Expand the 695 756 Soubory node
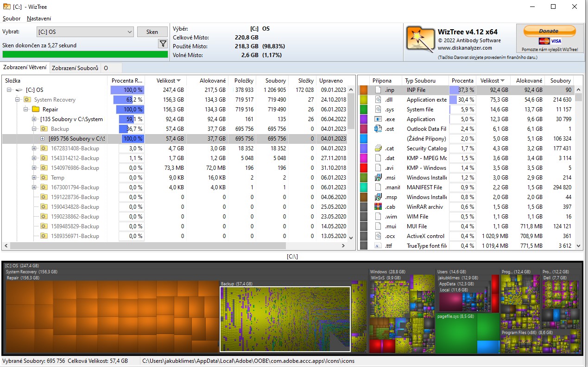The height and width of the screenshot is (367, 588). pyautogui.click(x=43, y=139)
